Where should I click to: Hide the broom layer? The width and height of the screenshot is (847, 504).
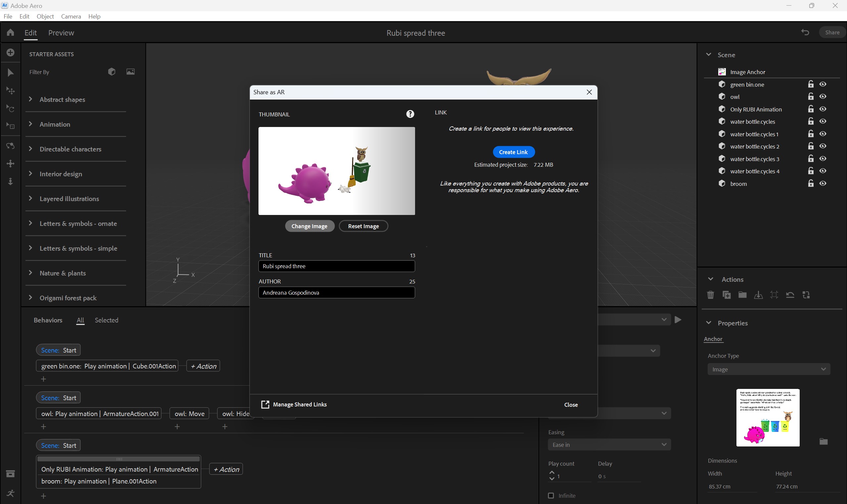[x=823, y=184]
